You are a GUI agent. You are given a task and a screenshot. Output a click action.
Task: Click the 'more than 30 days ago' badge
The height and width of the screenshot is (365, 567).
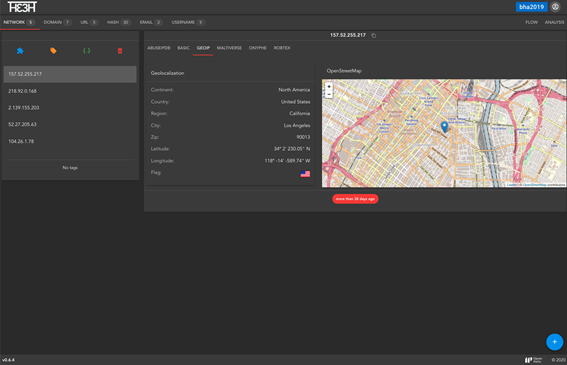(x=355, y=199)
